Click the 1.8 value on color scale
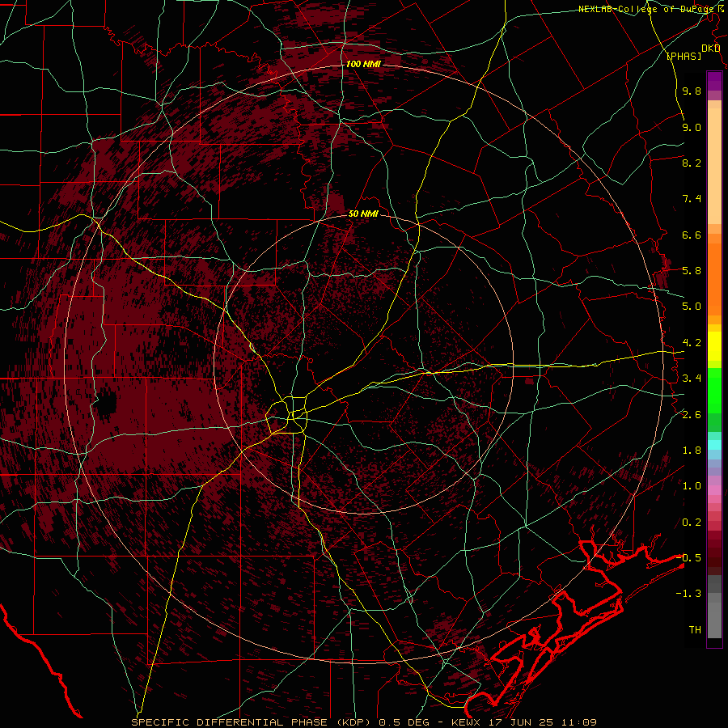Viewport: 728px width, 728px height. (692, 451)
